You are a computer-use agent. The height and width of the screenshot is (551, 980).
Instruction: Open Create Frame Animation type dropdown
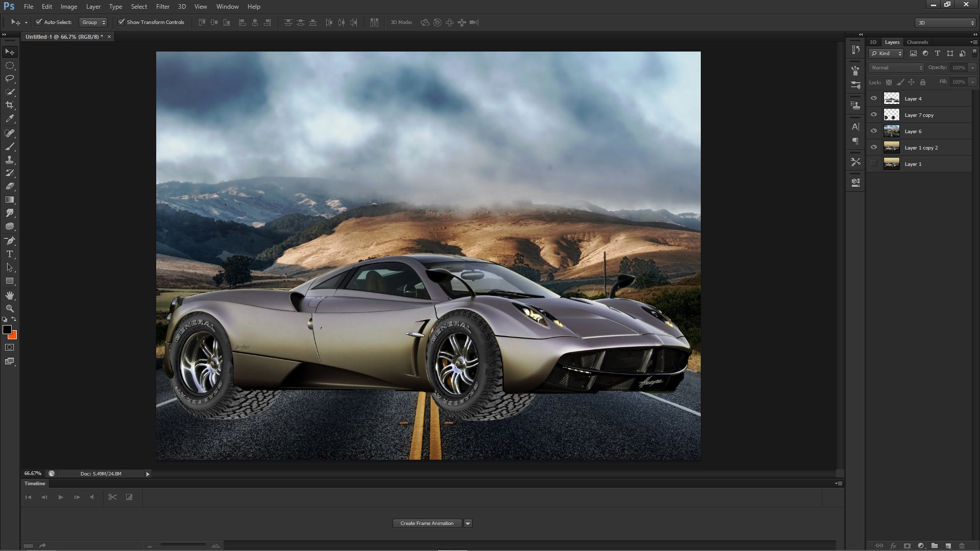coord(468,523)
